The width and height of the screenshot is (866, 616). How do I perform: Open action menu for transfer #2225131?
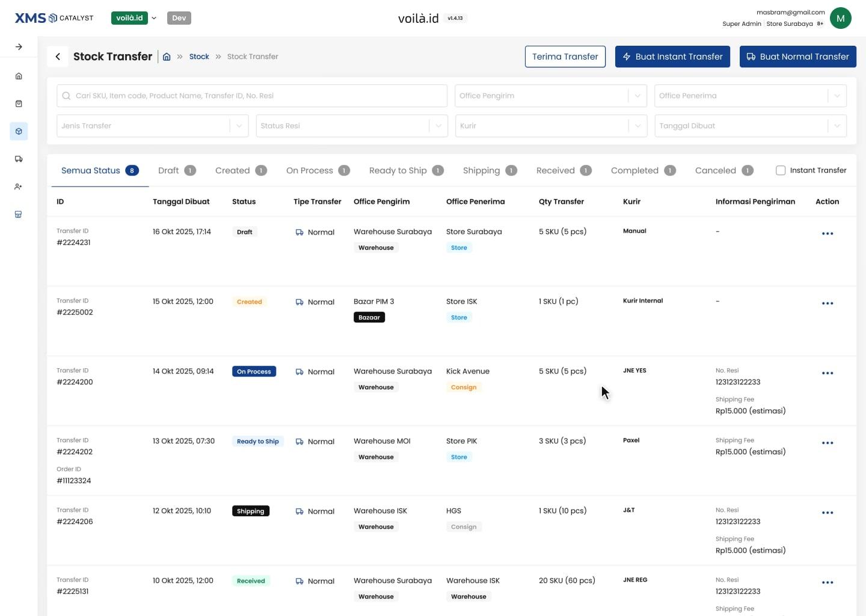click(828, 582)
